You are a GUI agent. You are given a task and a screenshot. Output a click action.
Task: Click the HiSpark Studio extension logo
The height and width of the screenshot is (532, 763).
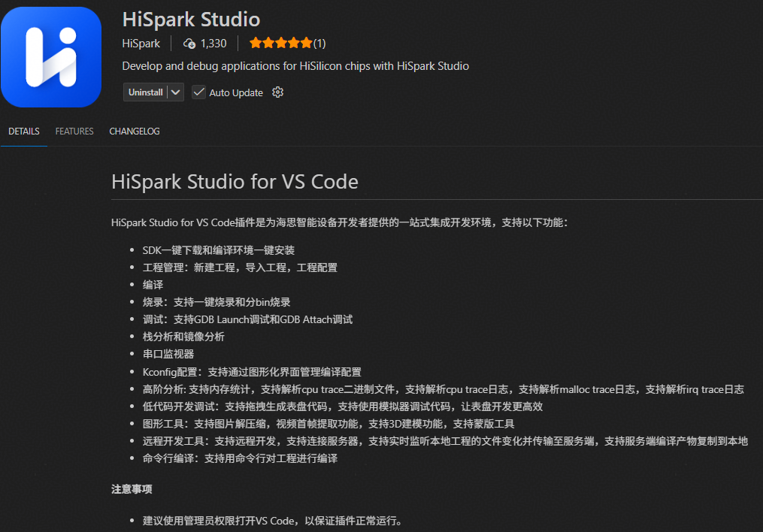(x=51, y=57)
